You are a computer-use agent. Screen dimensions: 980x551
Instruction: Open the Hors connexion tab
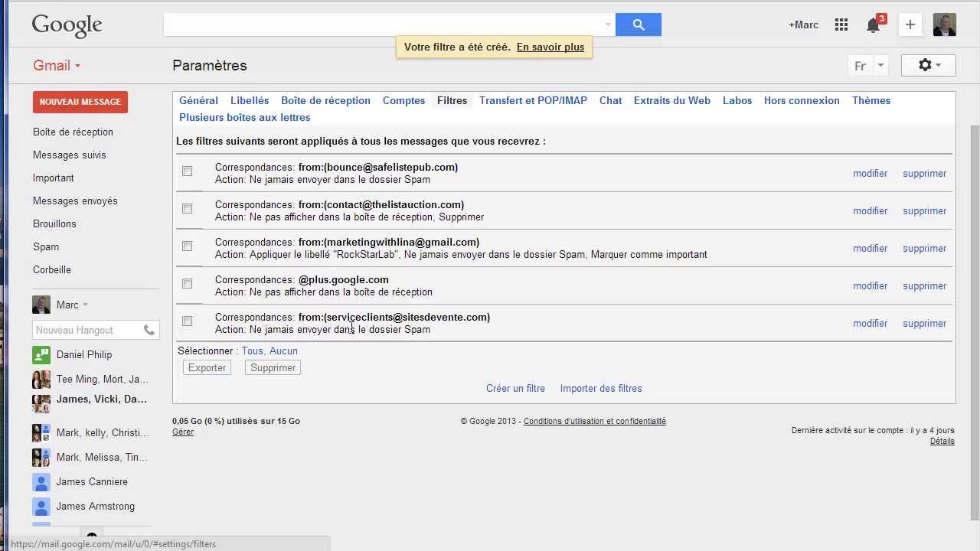click(x=802, y=100)
